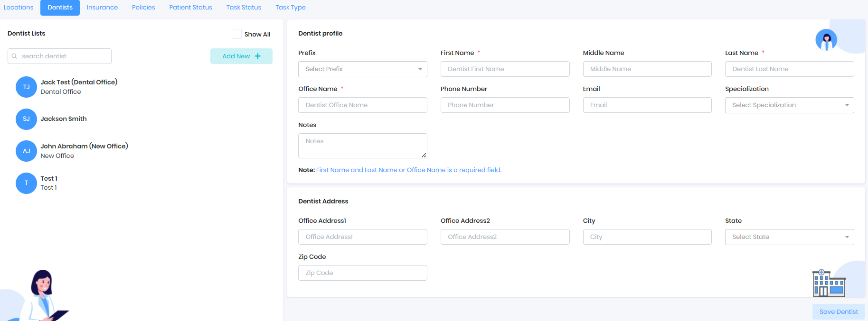Toggle the Show All checkbox
The width and height of the screenshot is (868, 321).
coord(236,34)
